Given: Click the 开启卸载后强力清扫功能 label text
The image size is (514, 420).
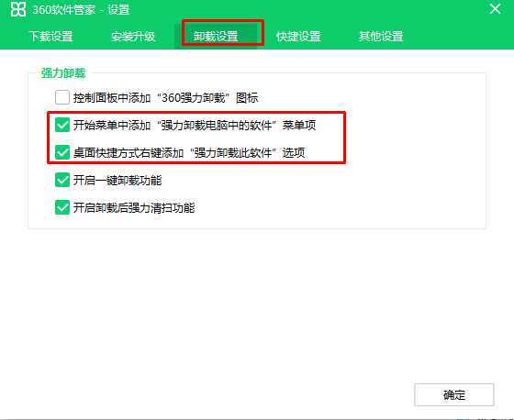Looking at the screenshot, I should point(134,207).
